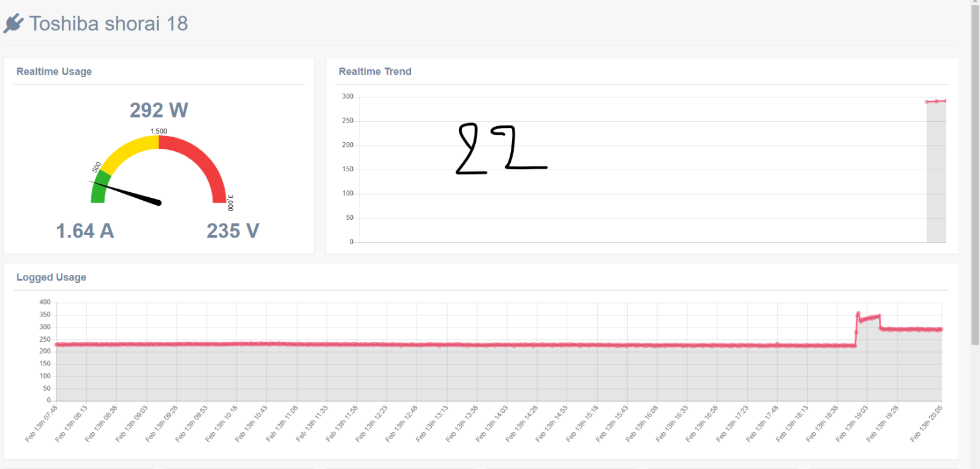Click the Feb 13th 11:08 axis label

pyautogui.click(x=282, y=424)
